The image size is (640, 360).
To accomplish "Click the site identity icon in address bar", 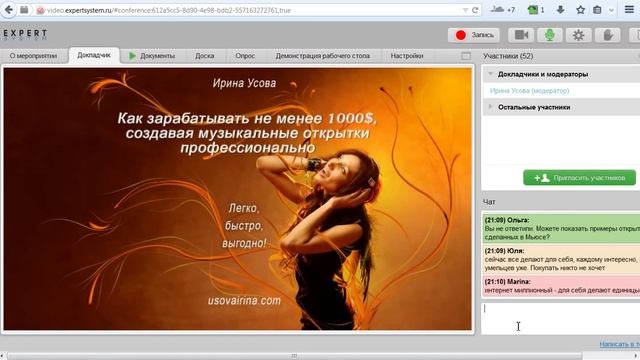I will pos(40,11).
